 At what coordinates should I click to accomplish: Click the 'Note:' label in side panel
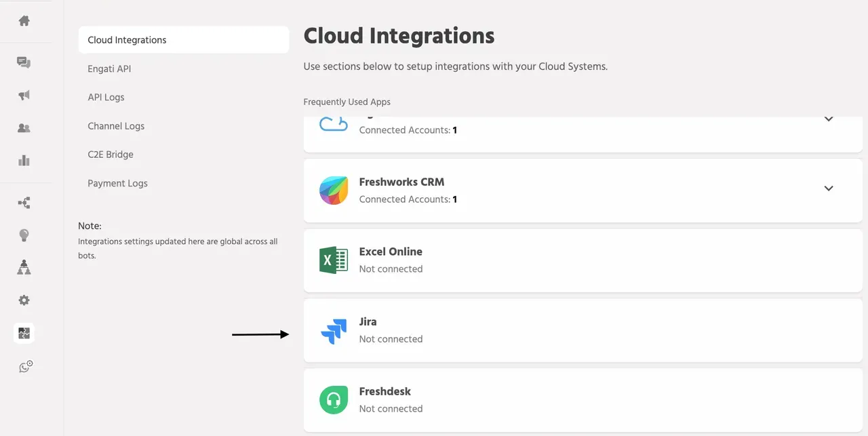(90, 226)
